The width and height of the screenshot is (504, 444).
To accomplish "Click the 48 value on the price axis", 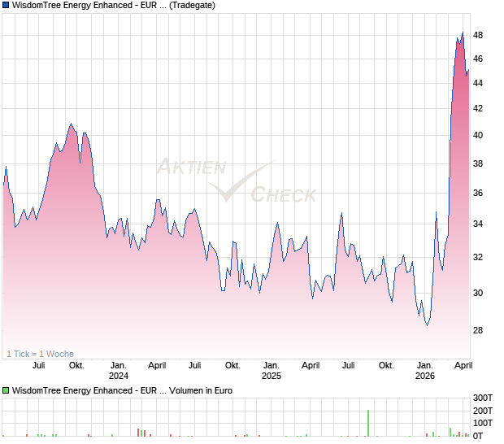I will click(478, 36).
